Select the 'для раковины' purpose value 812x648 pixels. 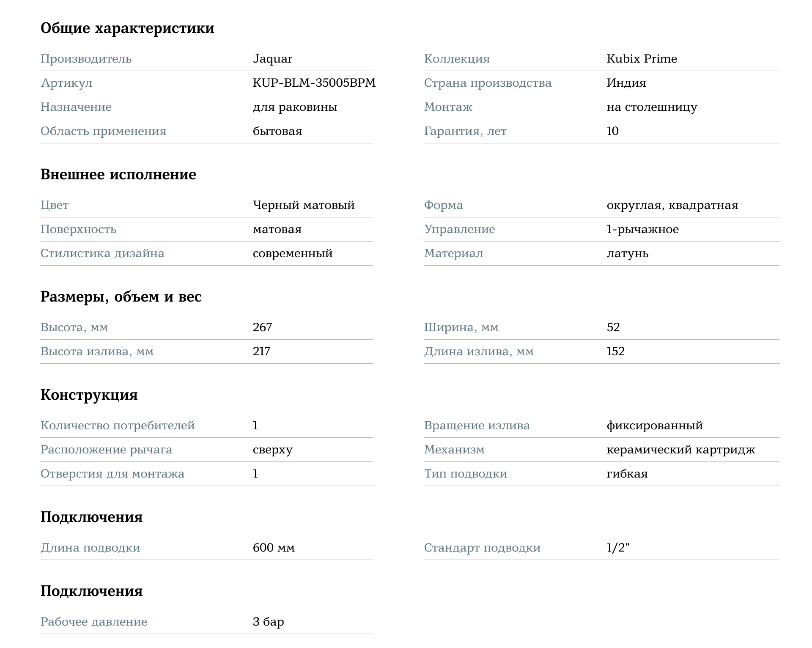(x=295, y=107)
